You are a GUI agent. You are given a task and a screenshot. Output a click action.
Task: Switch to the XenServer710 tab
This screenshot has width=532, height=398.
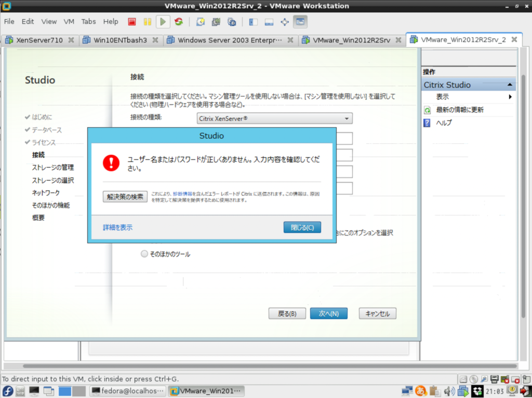pos(39,40)
